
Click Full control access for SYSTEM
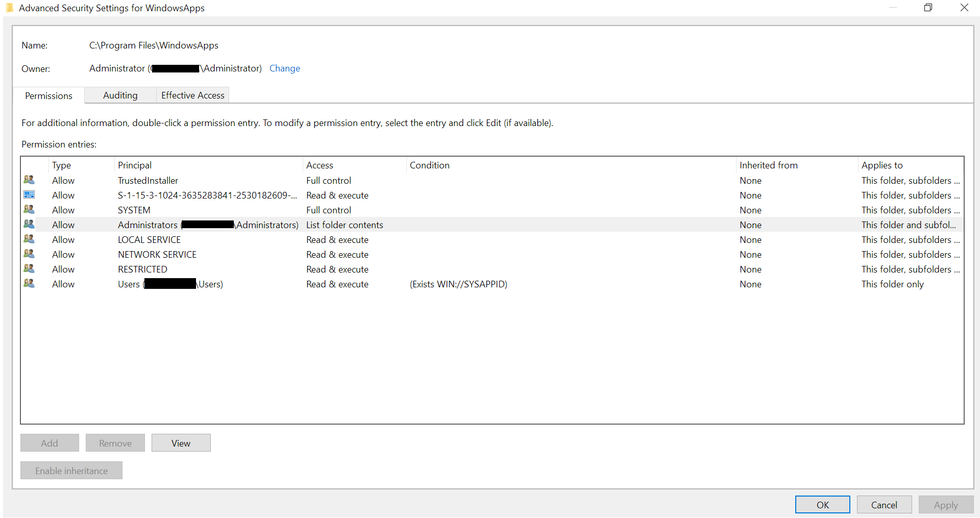[329, 210]
